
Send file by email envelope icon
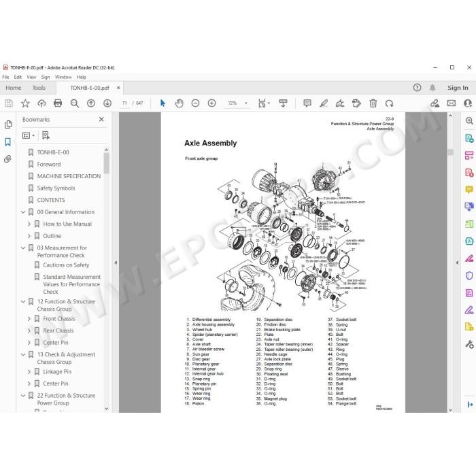tap(452, 103)
